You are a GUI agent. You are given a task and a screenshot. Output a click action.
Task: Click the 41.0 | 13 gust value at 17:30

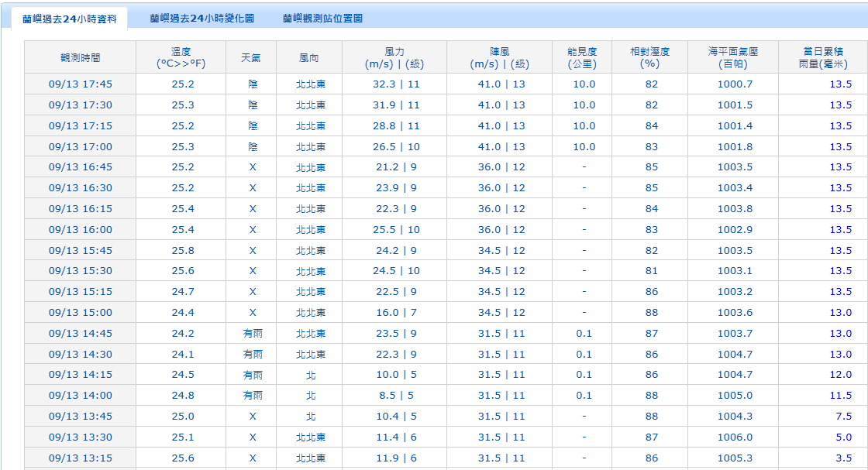pos(500,105)
